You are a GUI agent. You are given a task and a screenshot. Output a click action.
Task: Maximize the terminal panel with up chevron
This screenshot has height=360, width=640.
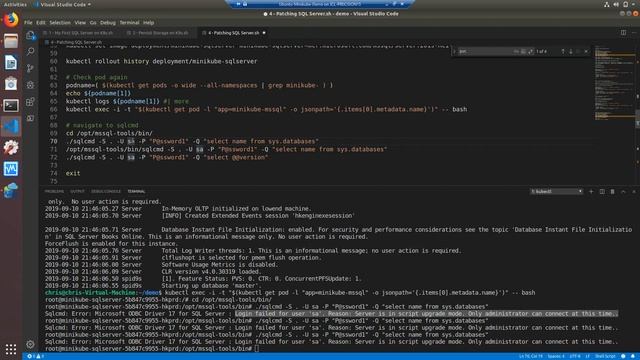tap(623, 191)
